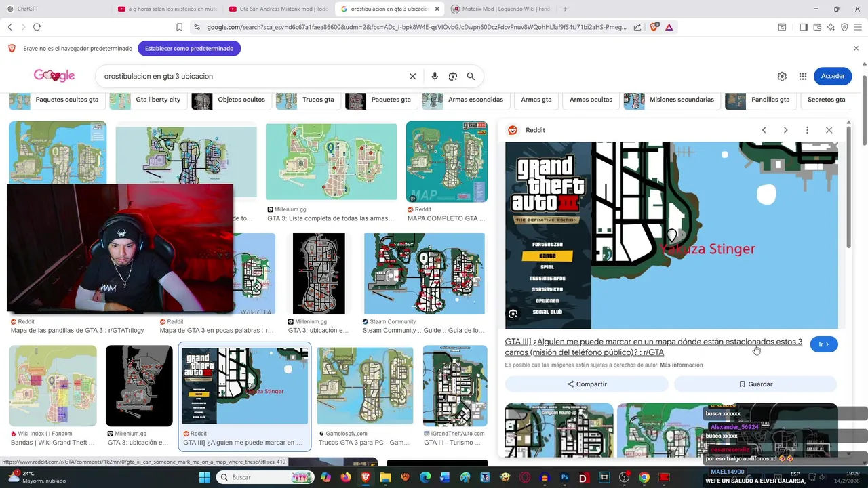Switch to the Gta San Andreas Misterix mod tab
This screenshot has width=868, height=488.
pyautogui.click(x=278, y=9)
